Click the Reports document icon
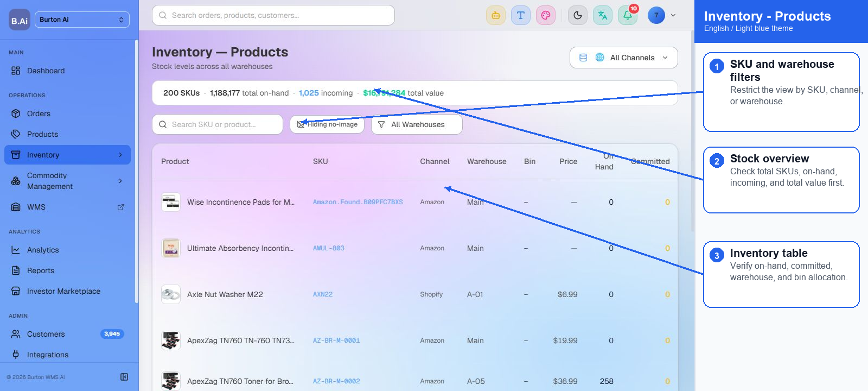 coord(16,270)
